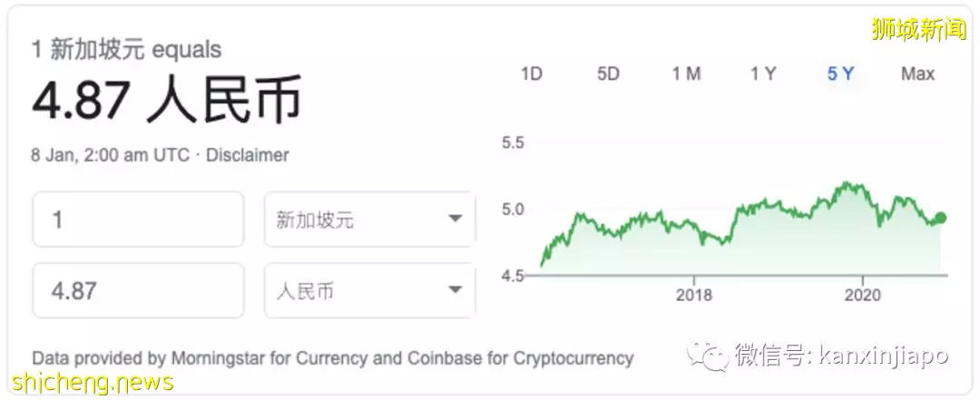Click the arrow beside 新加坡元
The width and height of the screenshot is (980, 400).
[x=455, y=219]
